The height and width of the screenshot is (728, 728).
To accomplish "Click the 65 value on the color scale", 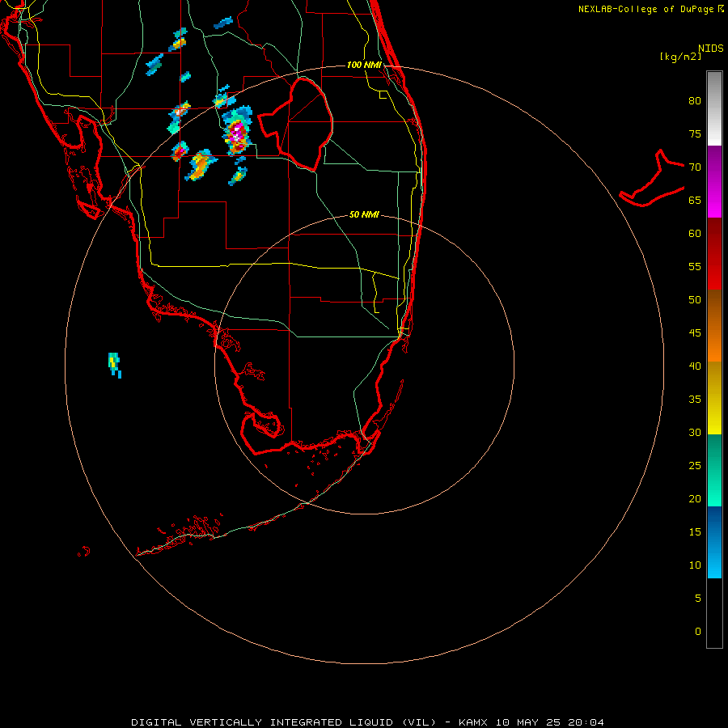I will point(695,200).
